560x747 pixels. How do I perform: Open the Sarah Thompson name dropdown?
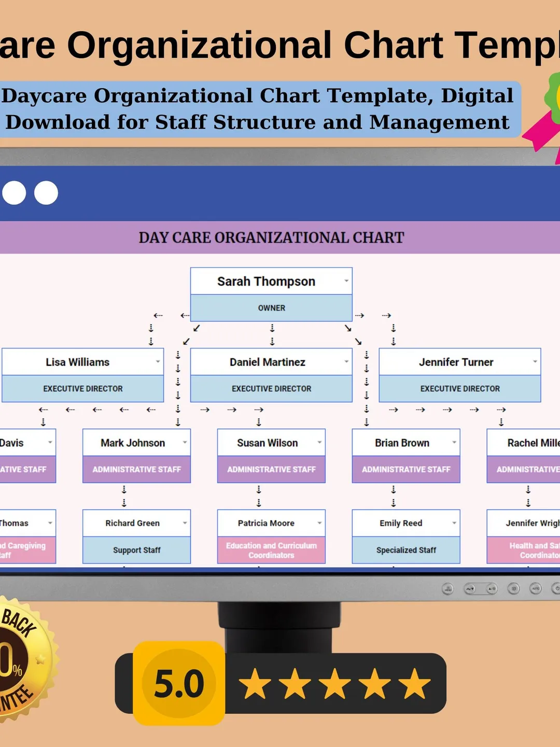click(x=346, y=281)
